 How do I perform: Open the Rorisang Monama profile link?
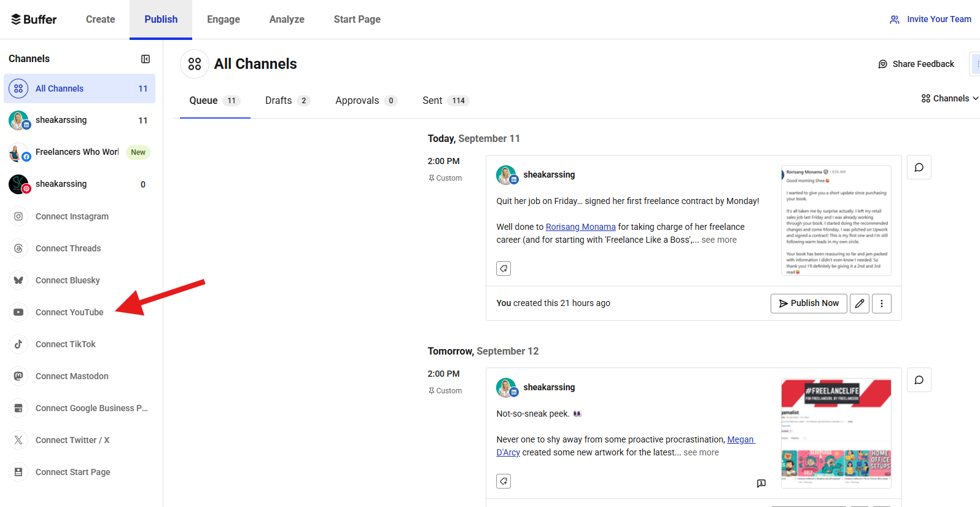[580, 227]
